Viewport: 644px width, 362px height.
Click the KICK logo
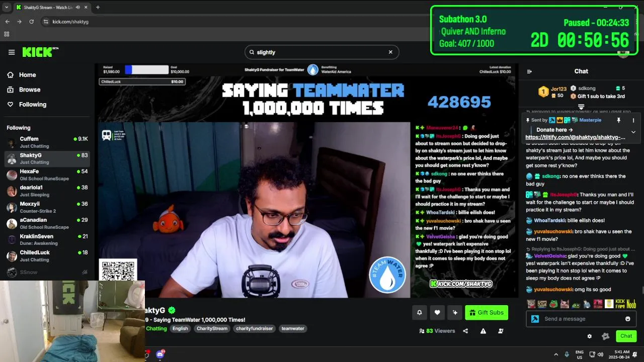[x=40, y=52]
